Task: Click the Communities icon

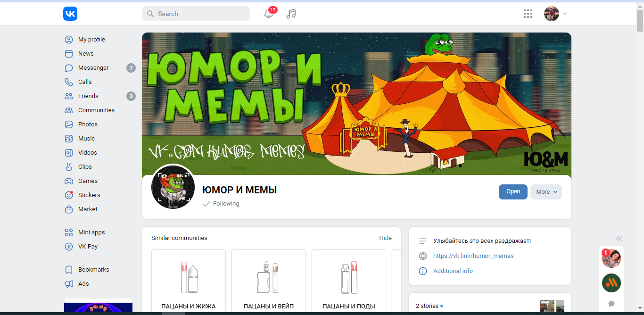Action: pos(69,110)
